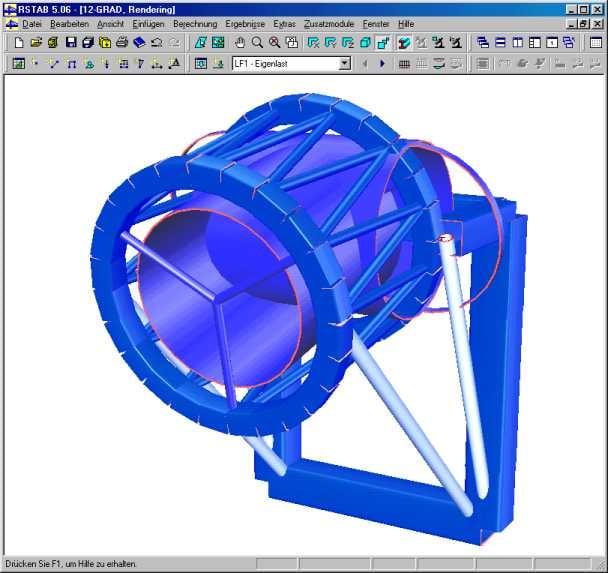Select the hand pan tool

(240, 42)
